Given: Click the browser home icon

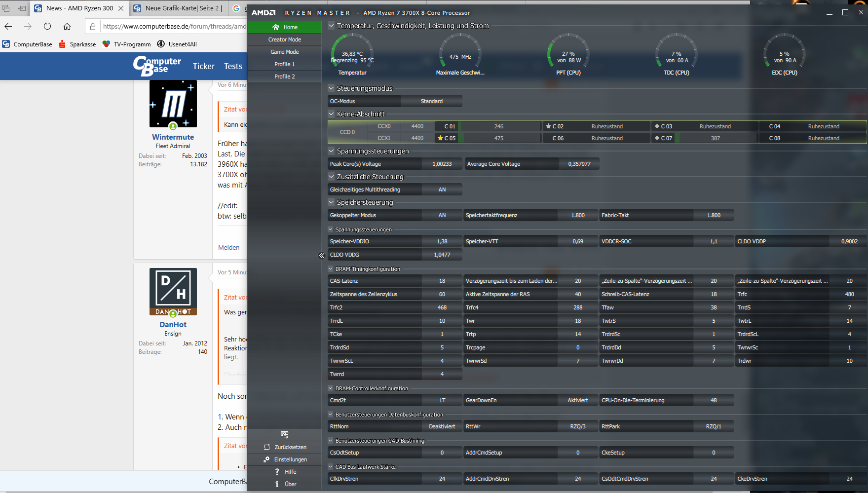Looking at the screenshot, I should (67, 26).
